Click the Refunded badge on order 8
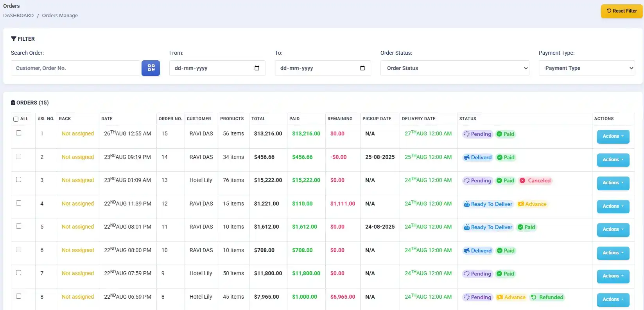 [547, 297]
